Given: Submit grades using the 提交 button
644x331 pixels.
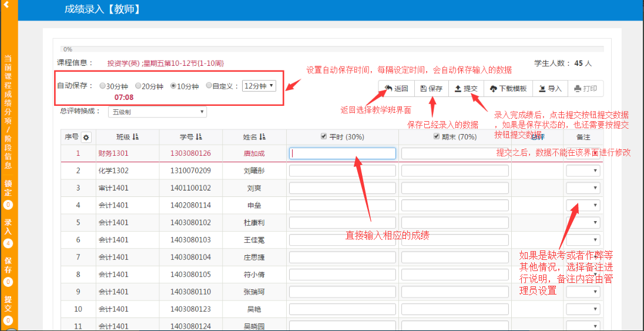Looking at the screenshot, I should [x=466, y=89].
